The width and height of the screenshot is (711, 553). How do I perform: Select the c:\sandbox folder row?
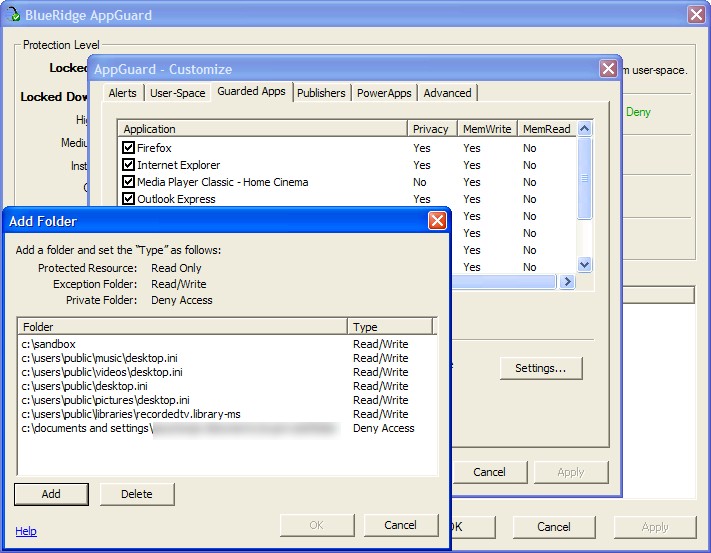[227, 344]
